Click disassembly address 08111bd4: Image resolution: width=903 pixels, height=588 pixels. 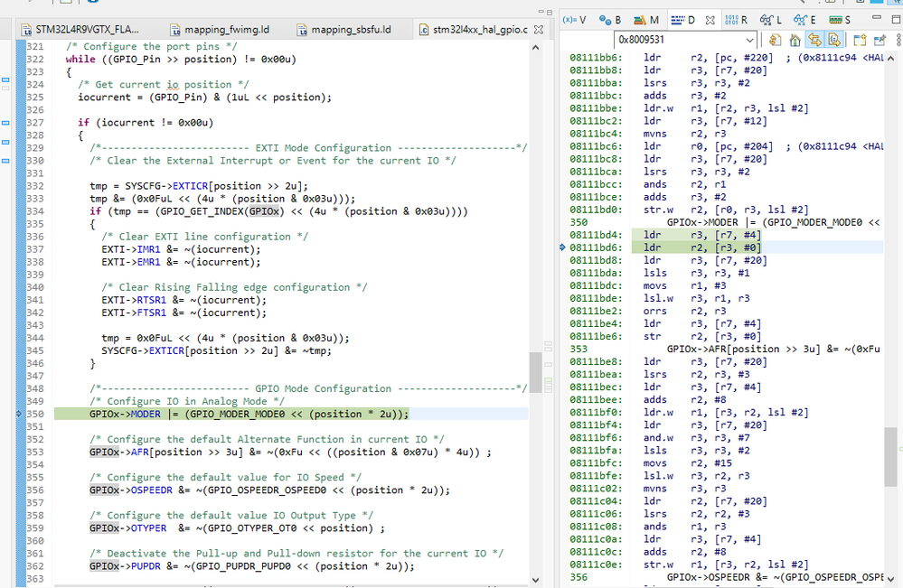596,235
